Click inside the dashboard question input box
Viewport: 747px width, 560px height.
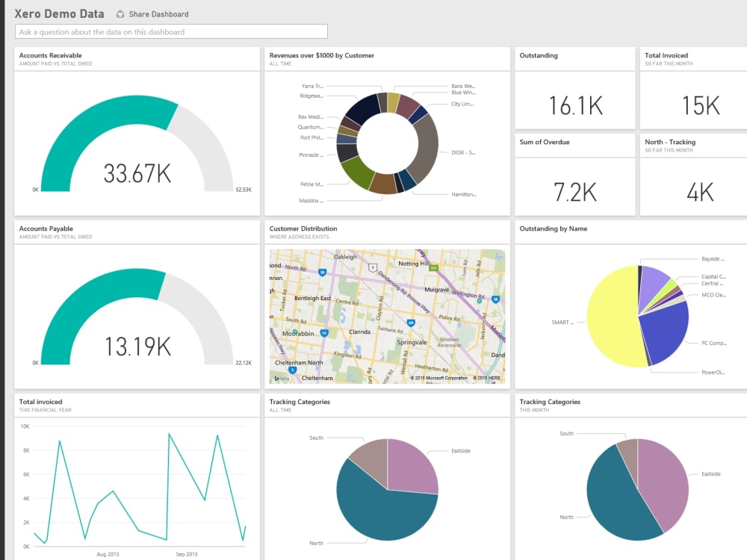170,31
